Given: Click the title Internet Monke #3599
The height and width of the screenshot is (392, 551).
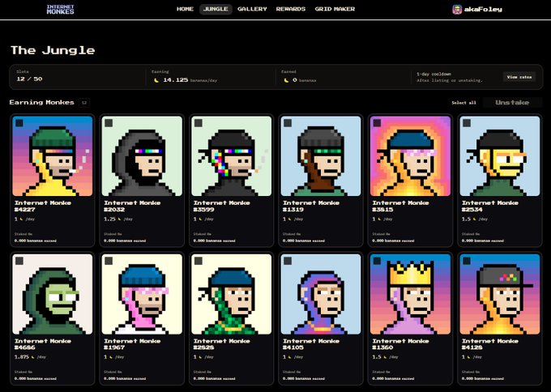Looking at the screenshot, I should tap(221, 207).
